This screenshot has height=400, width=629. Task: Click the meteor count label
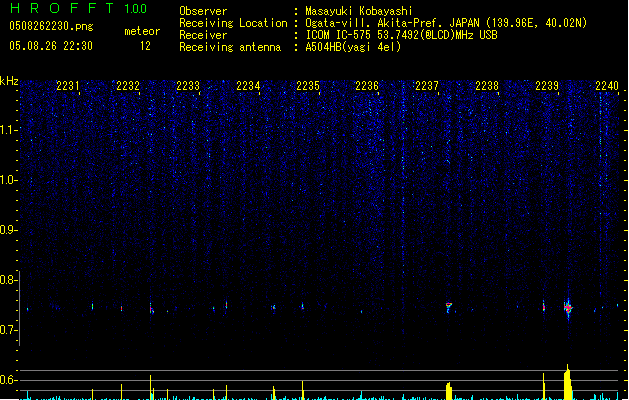pyautogui.click(x=142, y=31)
